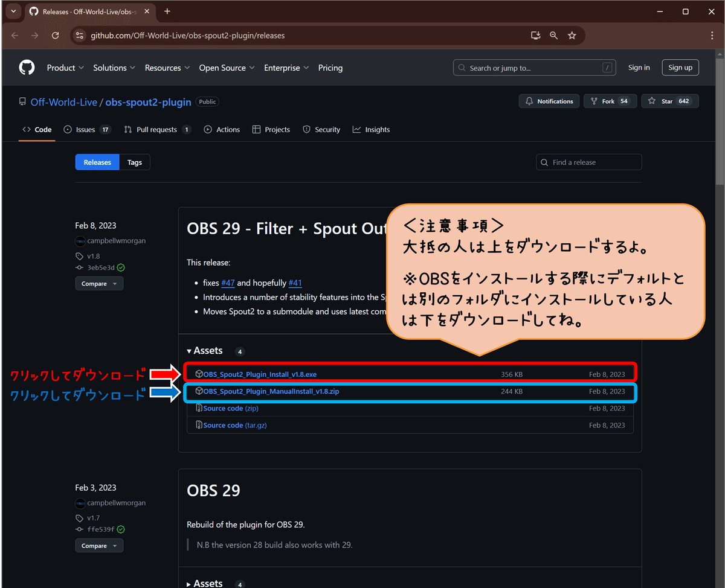Open issue #41 link
Image resolution: width=725 pixels, height=588 pixels.
tap(295, 283)
